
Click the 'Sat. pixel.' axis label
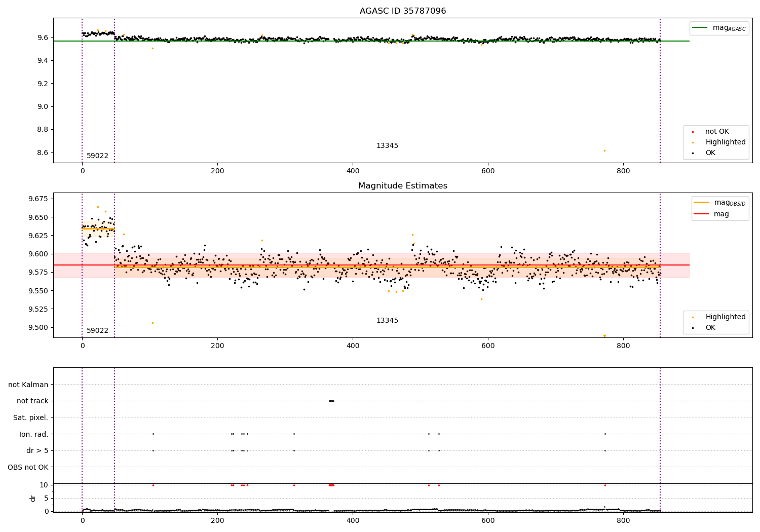[31, 418]
